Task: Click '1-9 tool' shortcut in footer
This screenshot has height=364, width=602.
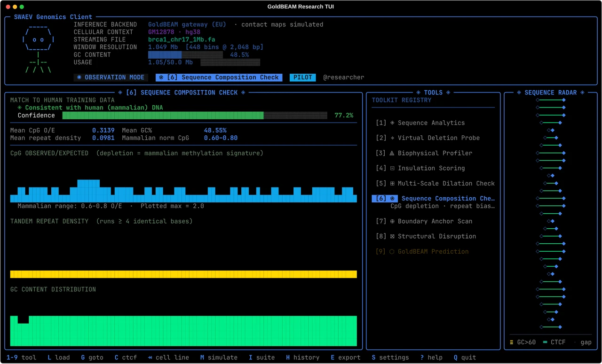Action: pyautogui.click(x=21, y=357)
